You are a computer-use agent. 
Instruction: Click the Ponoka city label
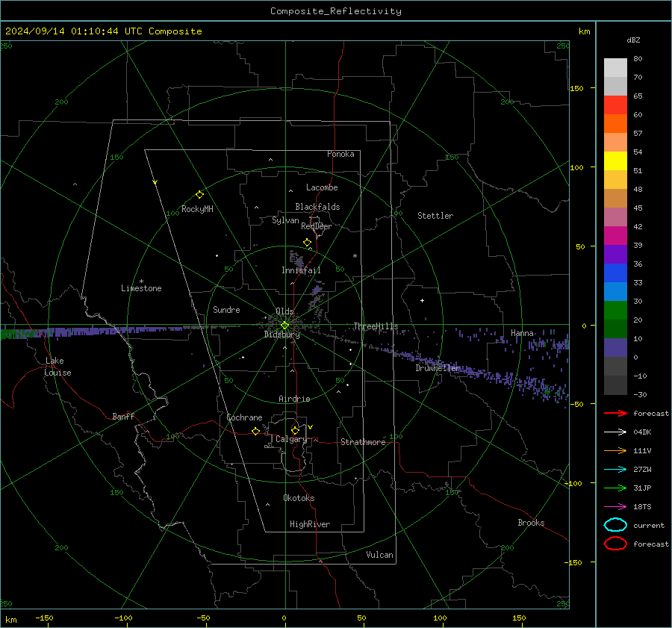coord(340,154)
